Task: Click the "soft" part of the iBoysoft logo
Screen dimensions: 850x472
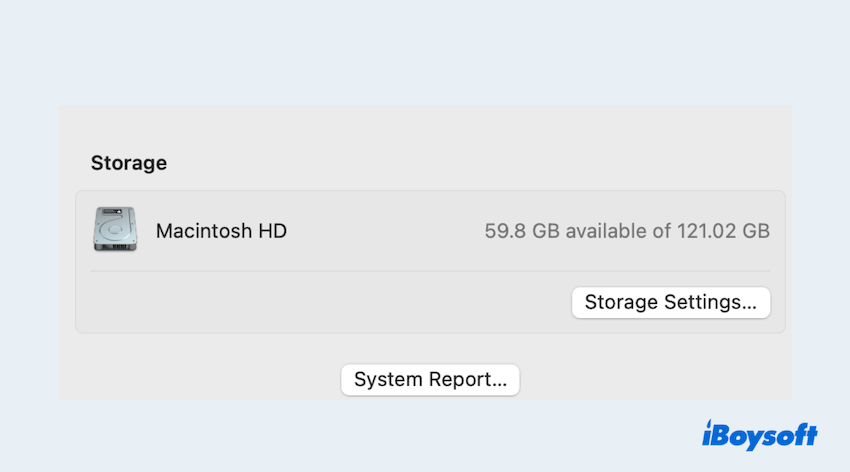Action: pyautogui.click(x=792, y=436)
